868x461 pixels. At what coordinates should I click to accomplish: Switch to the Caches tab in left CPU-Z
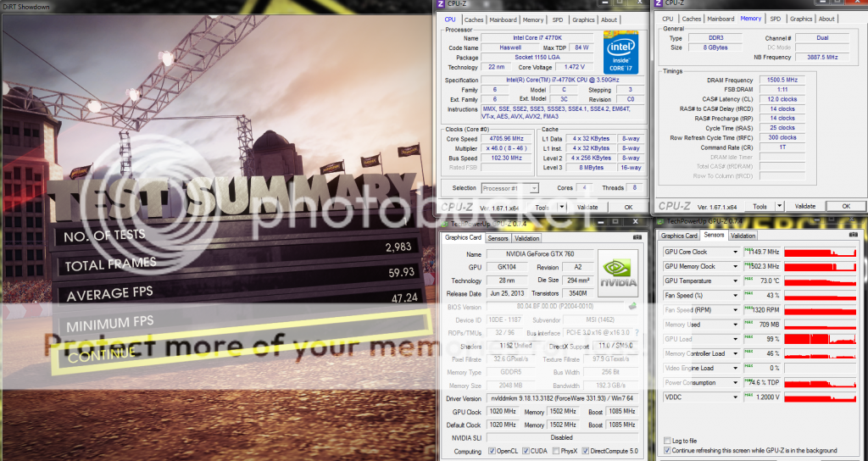coord(474,19)
